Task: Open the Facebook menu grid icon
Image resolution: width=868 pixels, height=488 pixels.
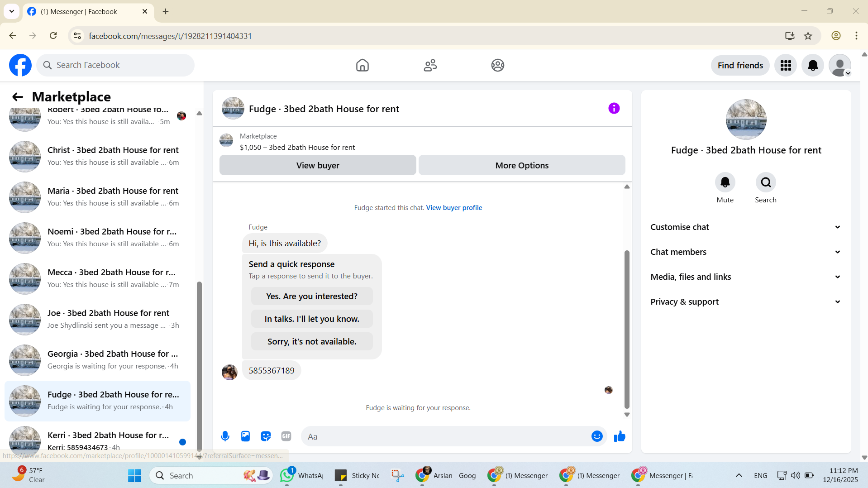Action: click(786, 65)
